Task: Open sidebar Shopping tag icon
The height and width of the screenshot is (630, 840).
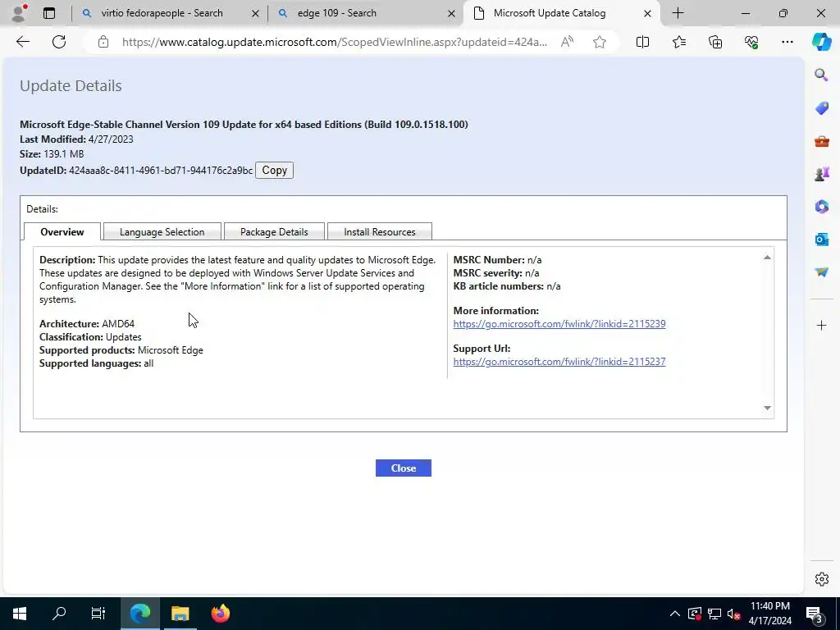Action: 821,108
